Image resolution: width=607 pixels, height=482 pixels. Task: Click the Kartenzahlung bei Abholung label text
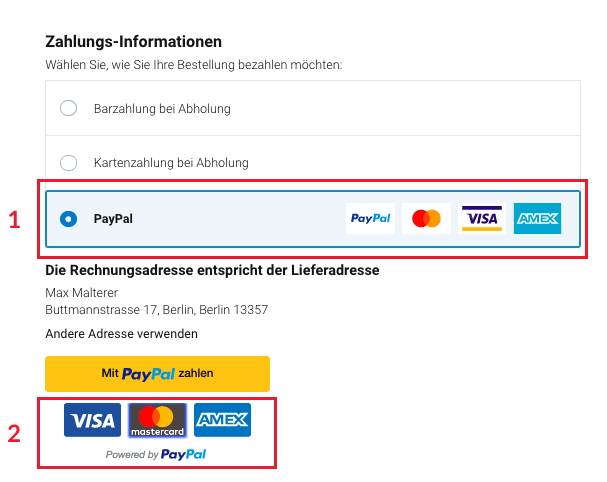[171, 162]
